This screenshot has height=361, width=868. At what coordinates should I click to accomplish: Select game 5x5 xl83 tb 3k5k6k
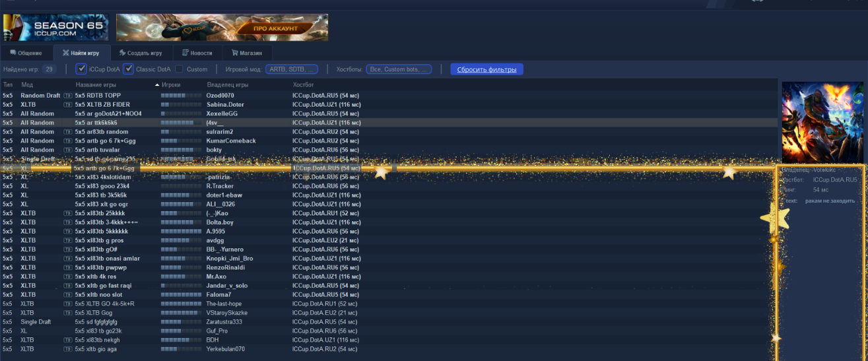coord(101,195)
